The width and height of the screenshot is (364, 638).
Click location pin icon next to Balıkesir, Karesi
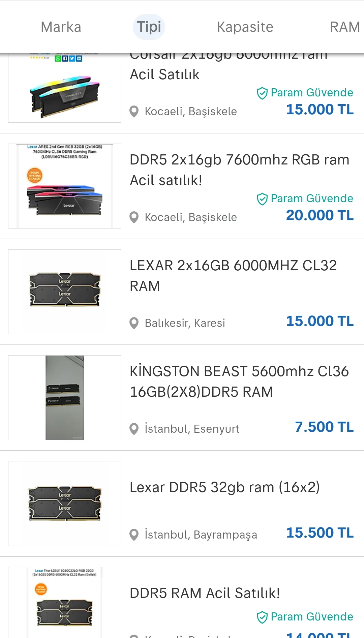[134, 323]
